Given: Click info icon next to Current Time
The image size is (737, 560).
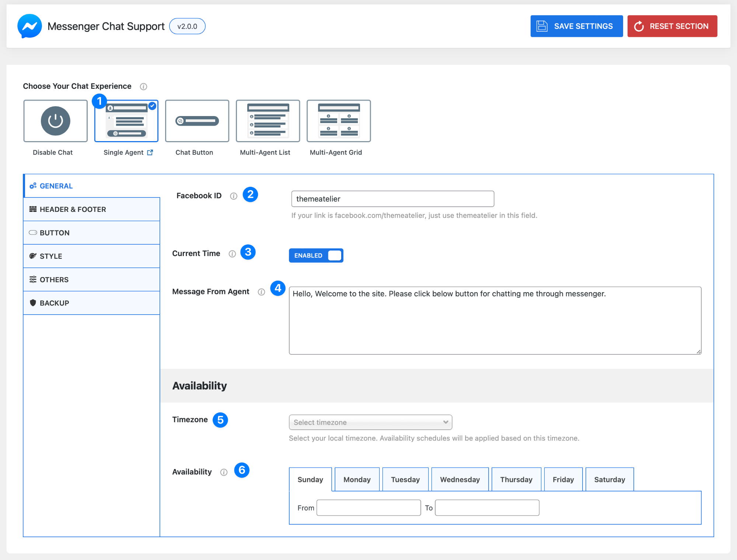Looking at the screenshot, I should [232, 254].
